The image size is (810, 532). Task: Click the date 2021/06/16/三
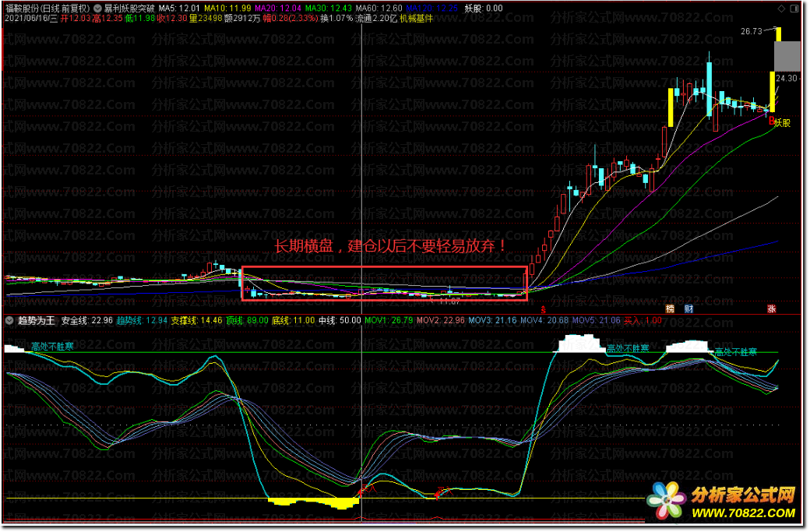click(31, 19)
